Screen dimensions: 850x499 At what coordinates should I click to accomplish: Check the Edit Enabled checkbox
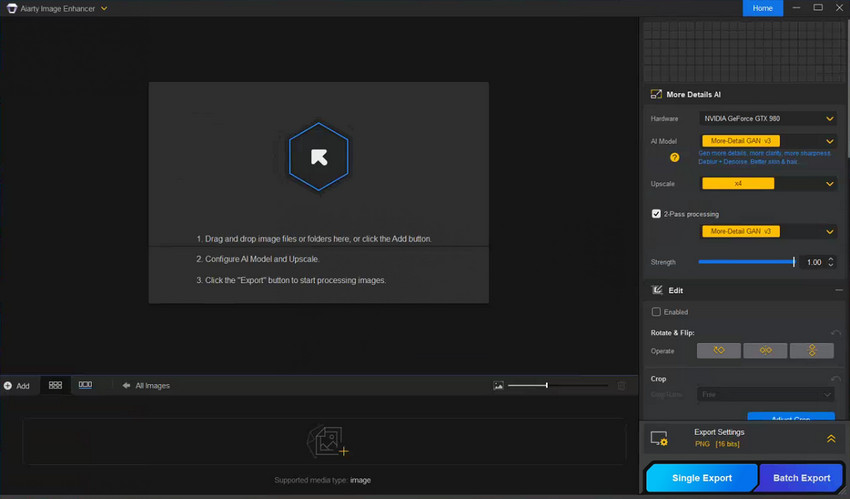point(656,312)
